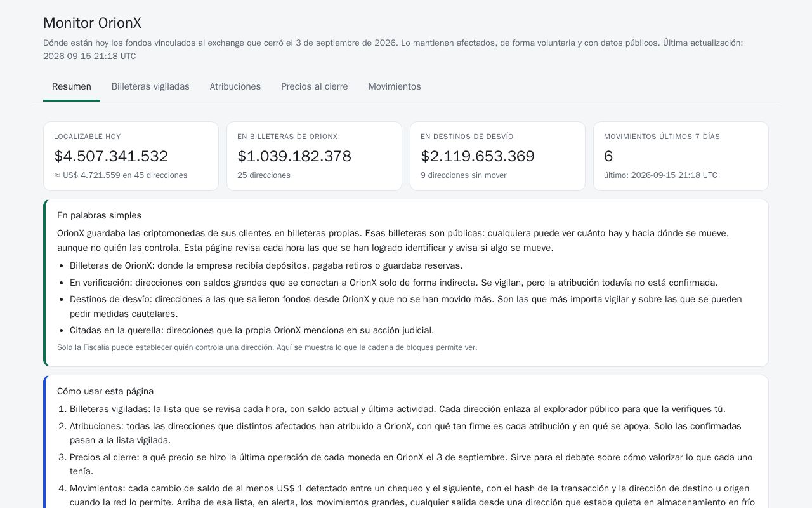Click the 'LOCALIZABLE HOY' card label

point(88,137)
